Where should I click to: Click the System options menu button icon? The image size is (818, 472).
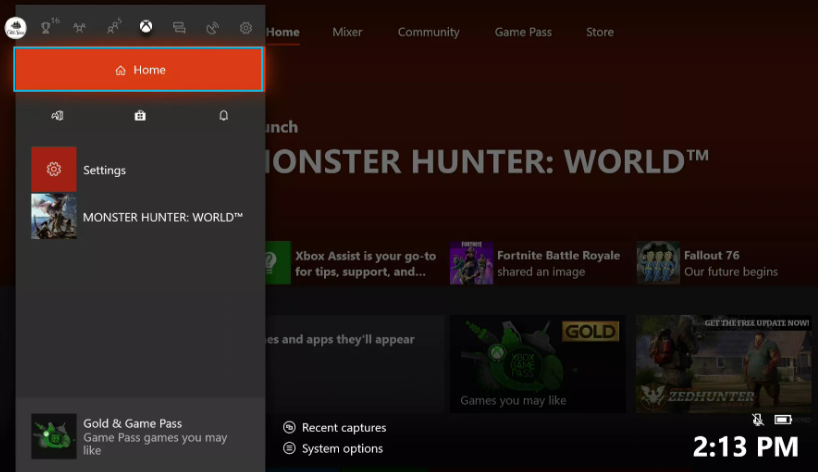(289, 448)
